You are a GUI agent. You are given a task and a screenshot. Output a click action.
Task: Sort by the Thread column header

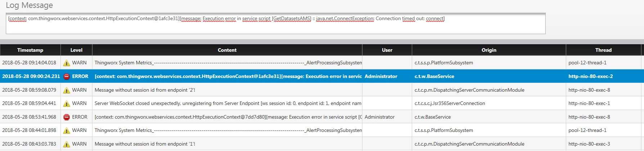[603, 50]
